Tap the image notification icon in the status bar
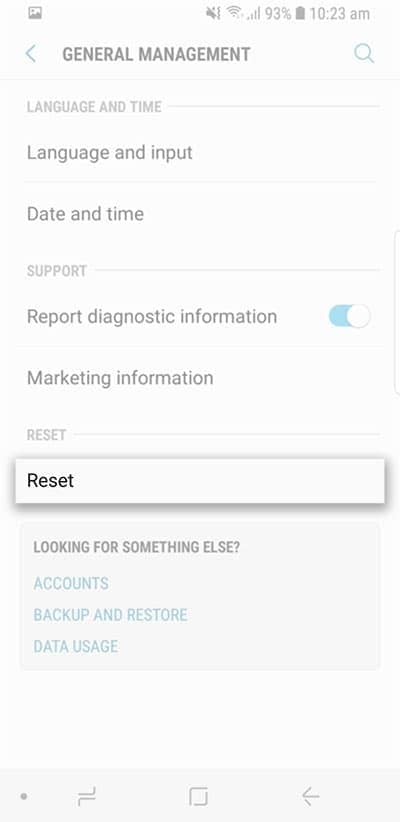400x822 pixels. (x=35, y=14)
